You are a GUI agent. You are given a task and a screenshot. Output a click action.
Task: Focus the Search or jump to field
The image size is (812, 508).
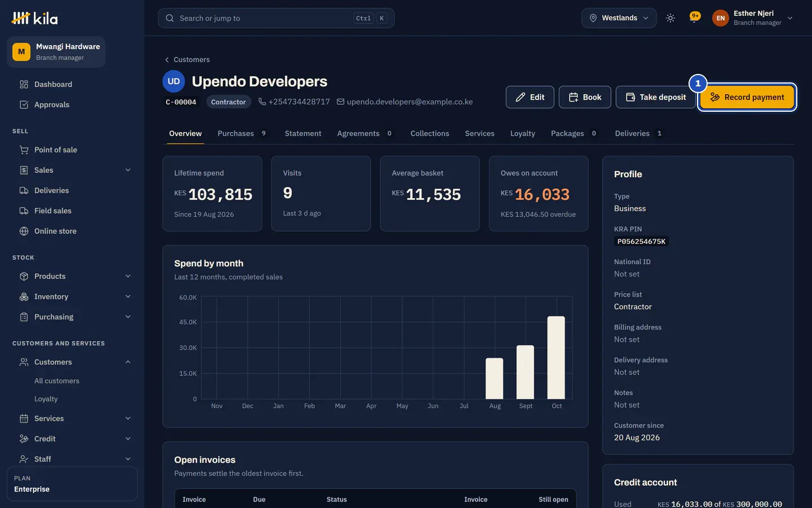[x=276, y=18]
